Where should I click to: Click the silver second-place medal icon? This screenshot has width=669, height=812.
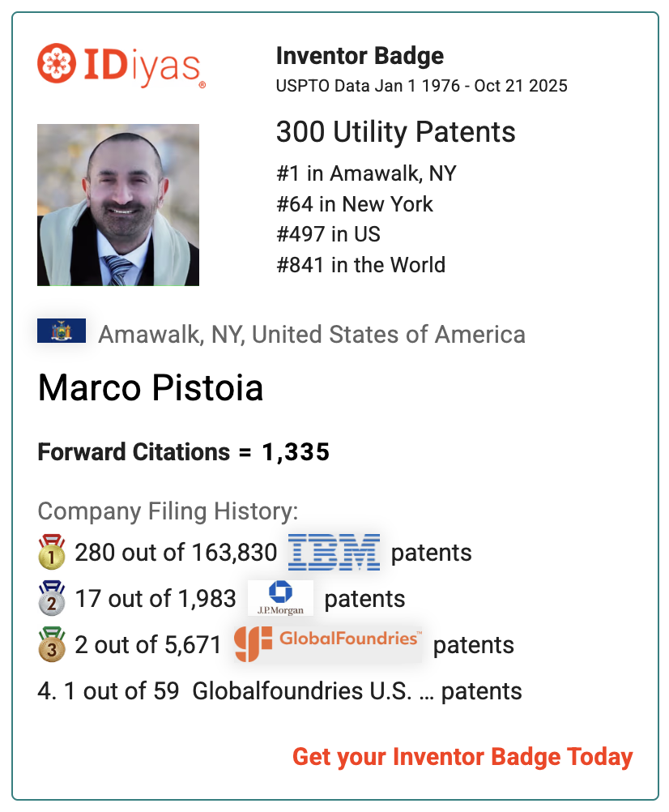point(51,598)
